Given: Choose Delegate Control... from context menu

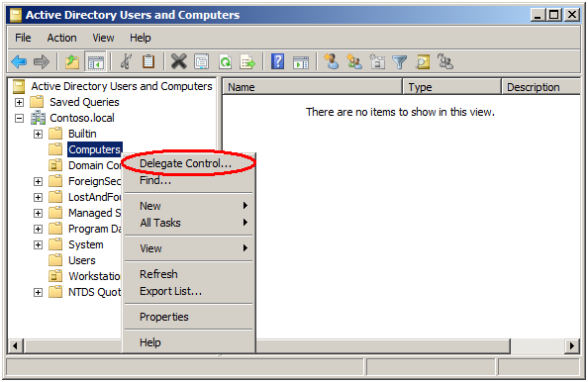Looking at the screenshot, I should (189, 163).
